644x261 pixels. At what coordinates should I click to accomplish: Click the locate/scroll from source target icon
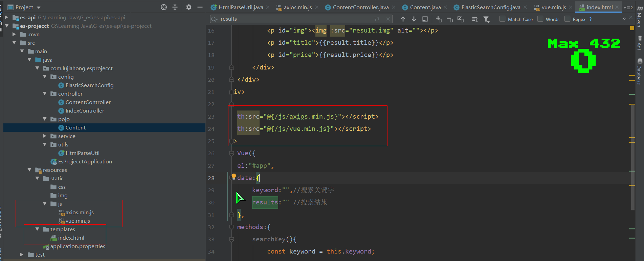[x=164, y=7]
